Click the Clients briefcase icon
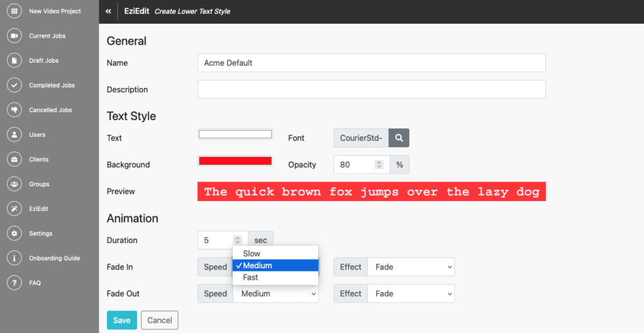Image resolution: width=644 pixels, height=333 pixels. [14, 160]
